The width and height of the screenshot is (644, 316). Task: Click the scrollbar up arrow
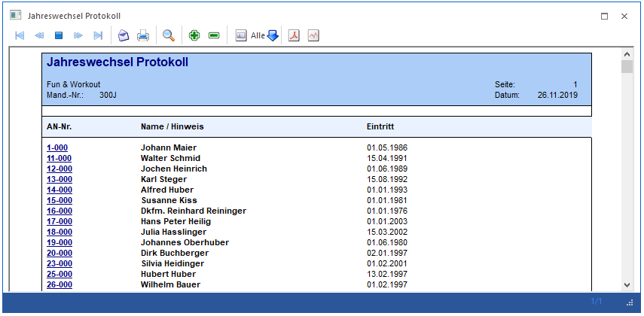pyautogui.click(x=627, y=54)
